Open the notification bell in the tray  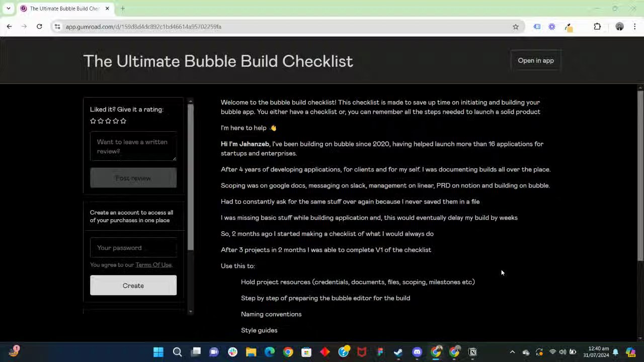pyautogui.click(x=615, y=352)
